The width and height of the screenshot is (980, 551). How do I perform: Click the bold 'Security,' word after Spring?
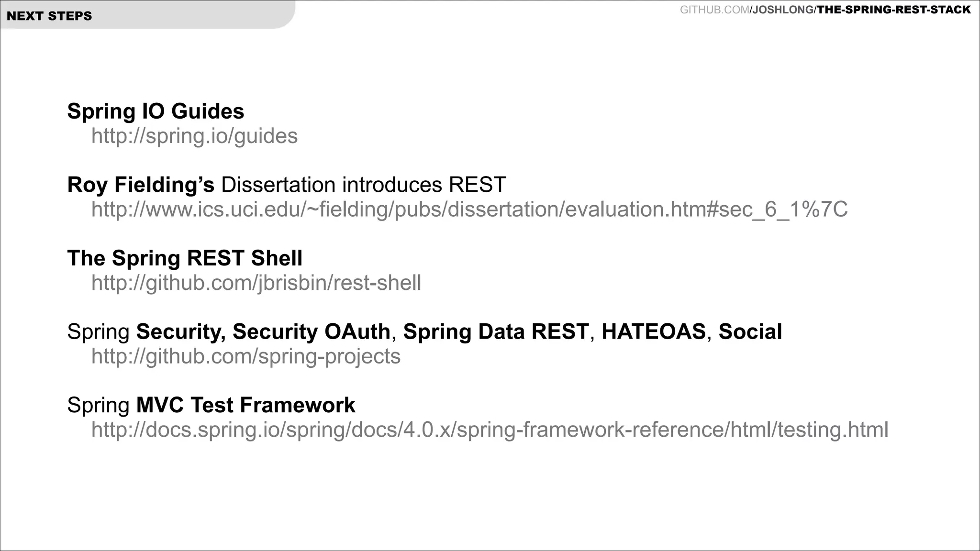pos(181,332)
